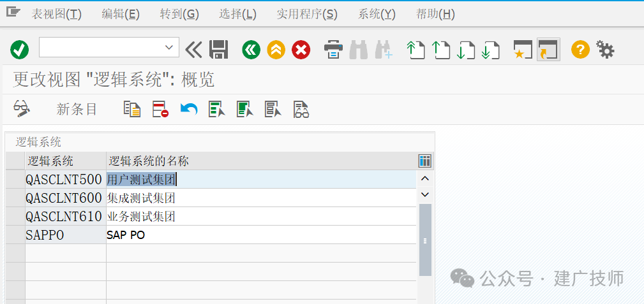Click the Deselect All icon
The height and width of the screenshot is (304, 644).
click(273, 110)
